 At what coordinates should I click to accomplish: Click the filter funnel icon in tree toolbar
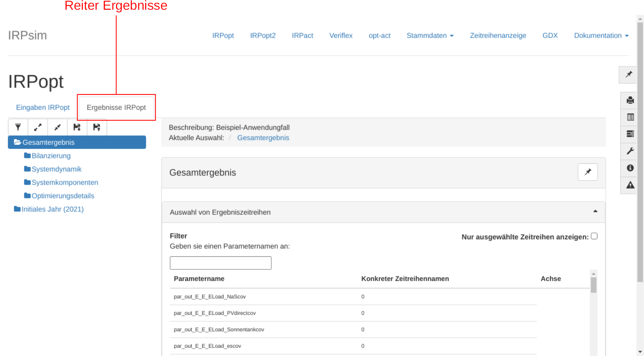coord(18,127)
